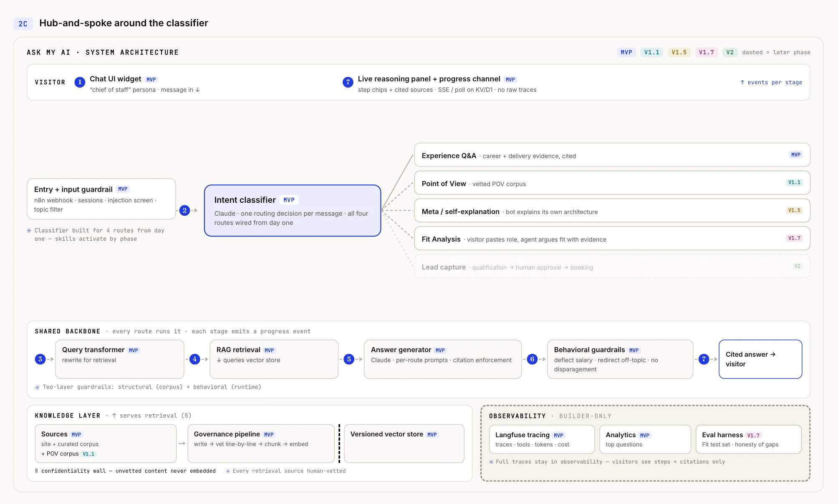Click the Intent classifier hub box
Screen dimensions: 838x504
(293, 211)
